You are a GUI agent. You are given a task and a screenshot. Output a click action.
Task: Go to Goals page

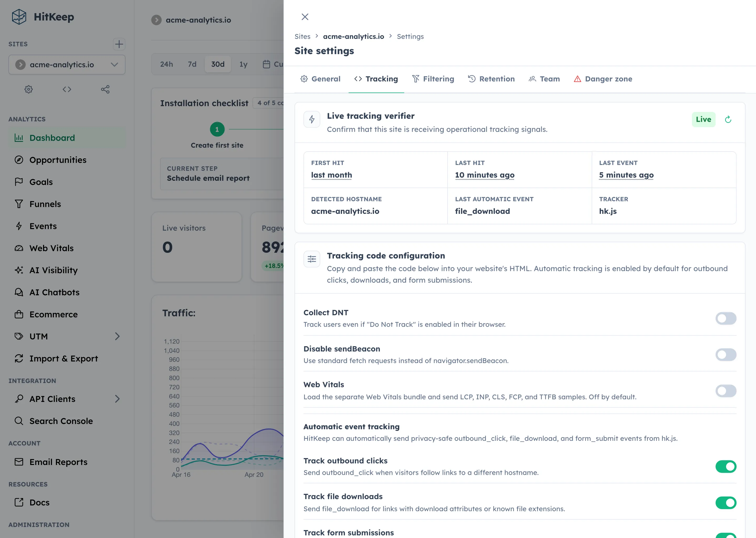pyautogui.click(x=67, y=182)
